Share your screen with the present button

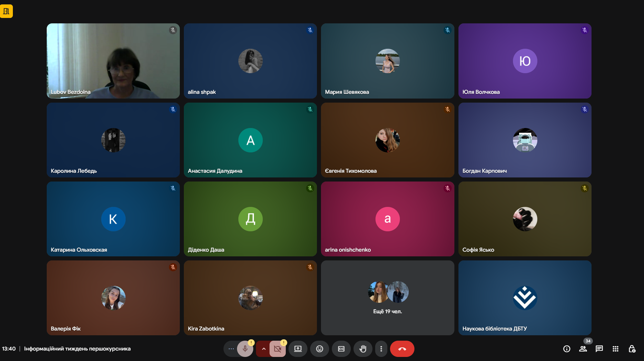(298, 349)
